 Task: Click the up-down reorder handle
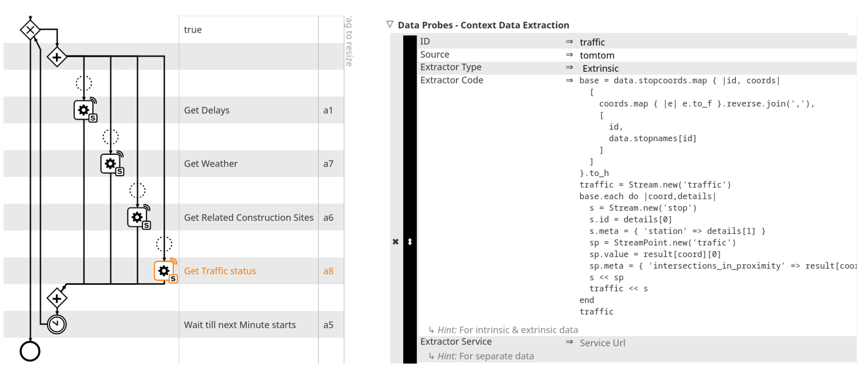[410, 242]
